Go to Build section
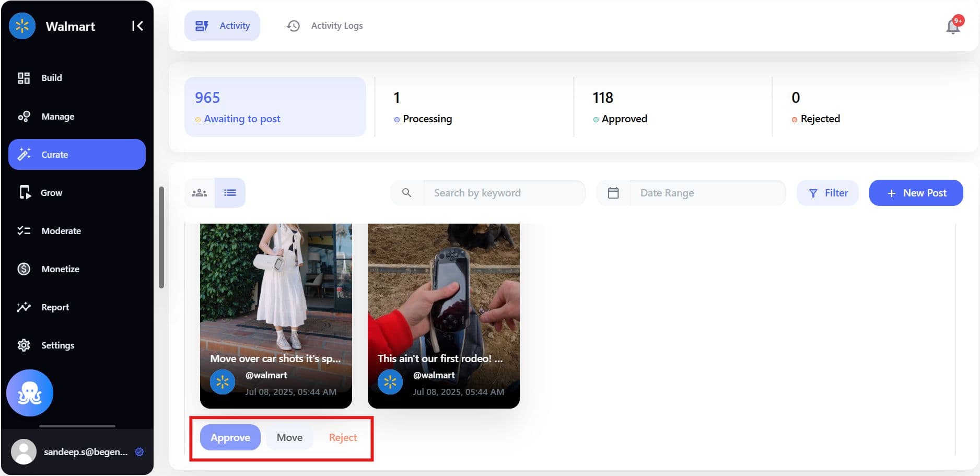 click(x=77, y=78)
